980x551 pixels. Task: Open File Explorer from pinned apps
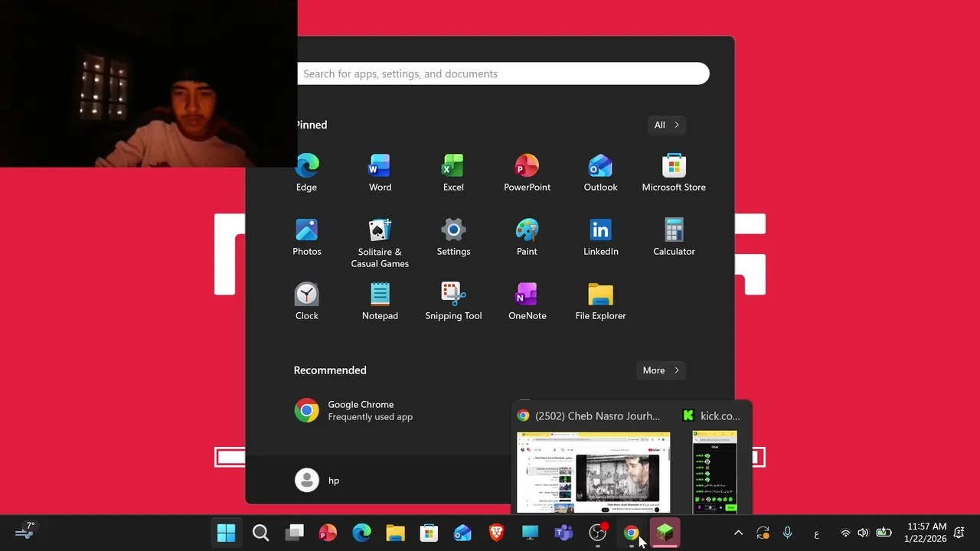[600, 302]
